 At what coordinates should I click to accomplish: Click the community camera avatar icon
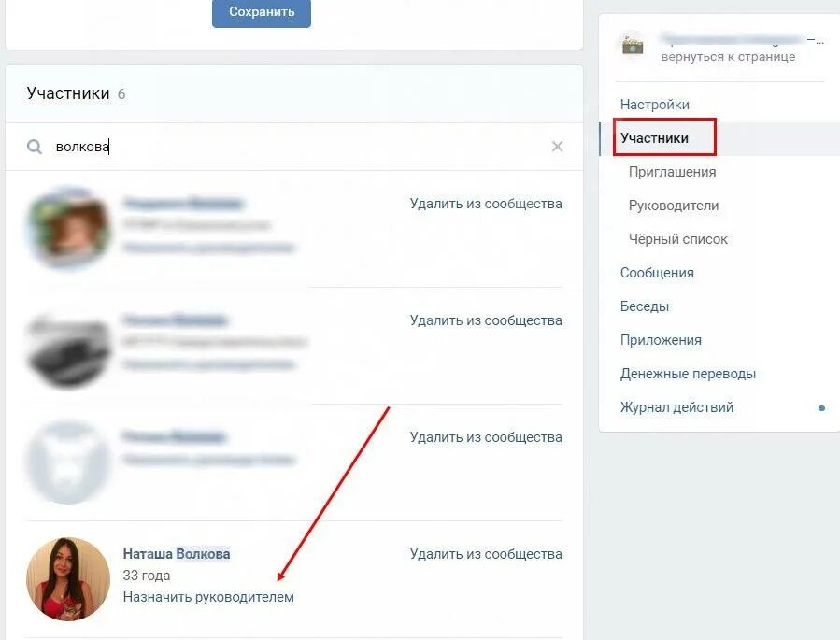pos(633,45)
